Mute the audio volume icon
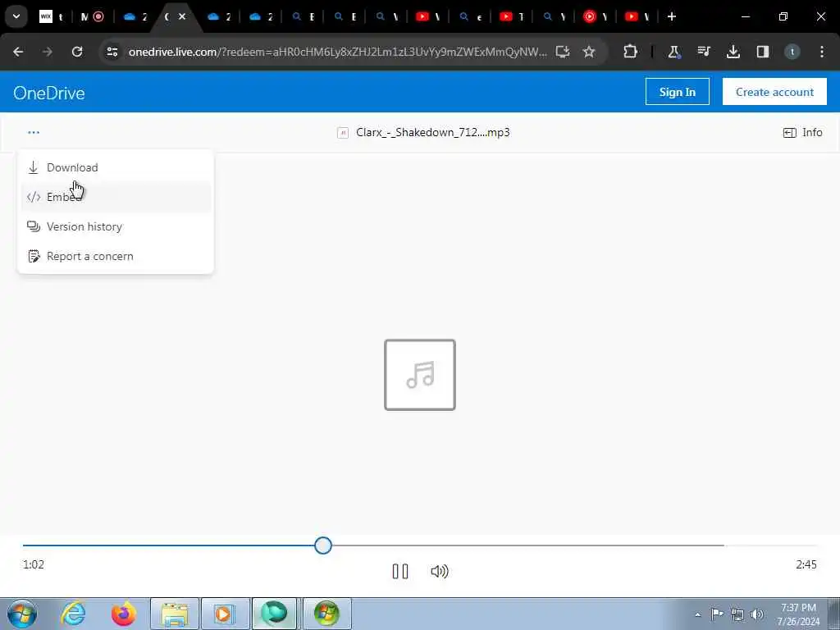Screen dimensions: 840x630 [440, 571]
